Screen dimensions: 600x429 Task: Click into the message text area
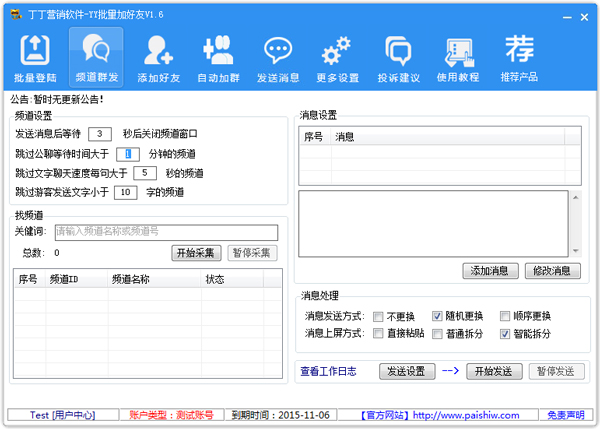(433, 223)
